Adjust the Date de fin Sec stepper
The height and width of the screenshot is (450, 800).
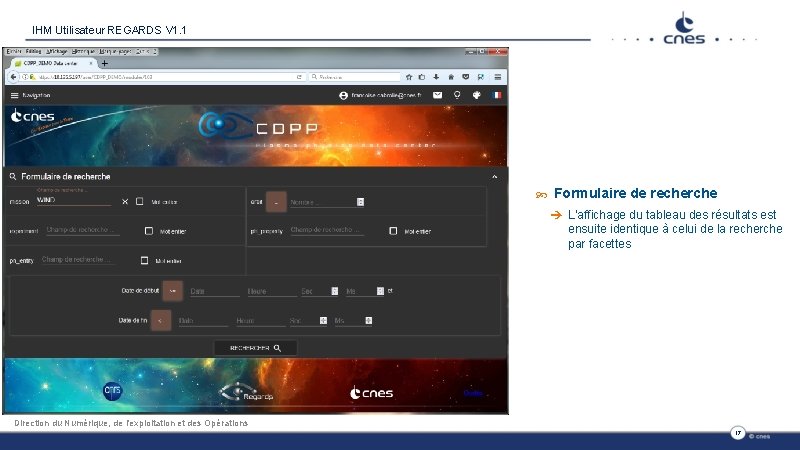pos(323,320)
